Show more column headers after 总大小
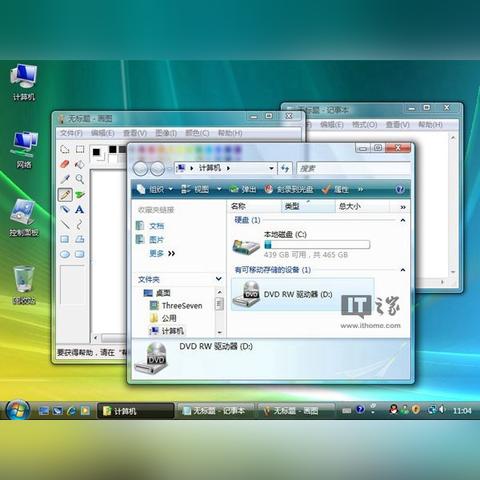 [x=403, y=207]
